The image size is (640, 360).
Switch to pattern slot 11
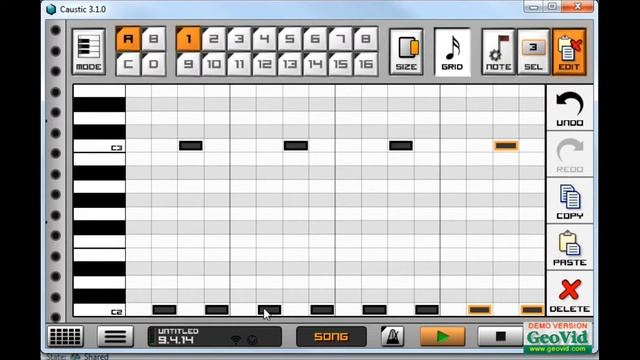(239, 64)
